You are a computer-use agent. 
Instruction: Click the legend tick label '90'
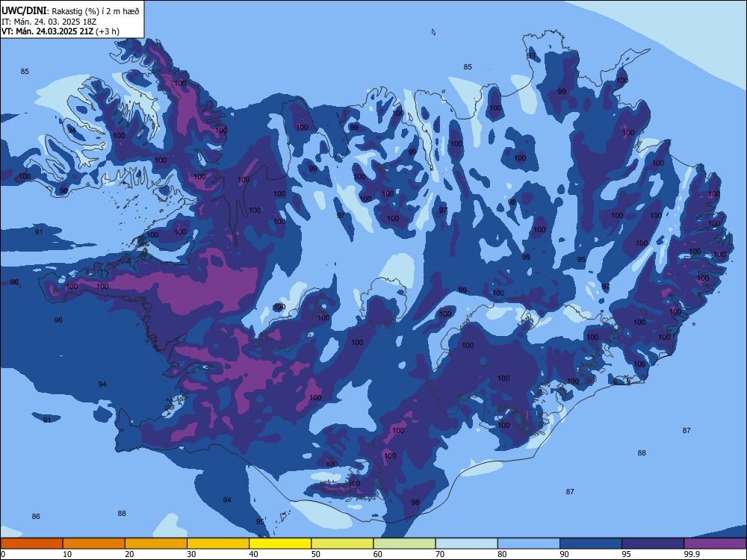(565, 554)
